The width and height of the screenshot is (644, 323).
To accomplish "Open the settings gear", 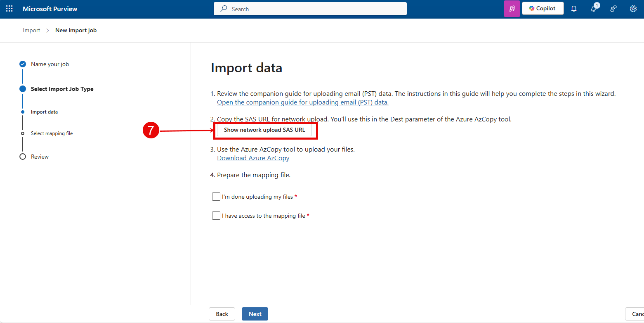I will 633,9.
